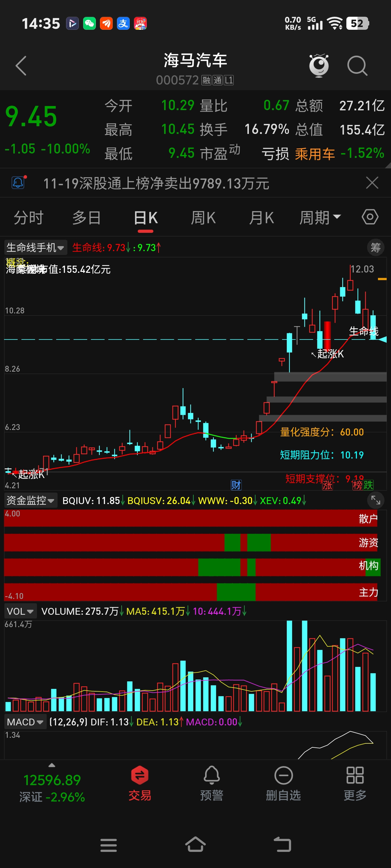Viewport: 391px width, 868px height.
Task: Switch to 月K tab
Action: click(x=262, y=218)
